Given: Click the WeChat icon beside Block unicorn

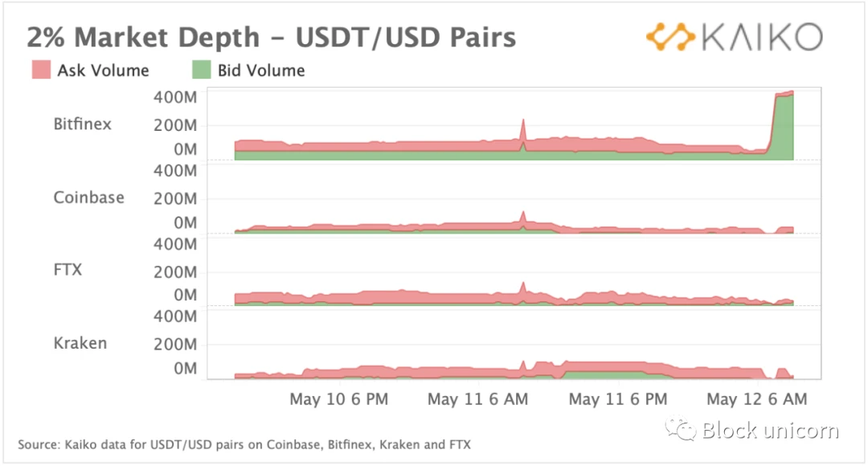Looking at the screenshot, I should 681,429.
